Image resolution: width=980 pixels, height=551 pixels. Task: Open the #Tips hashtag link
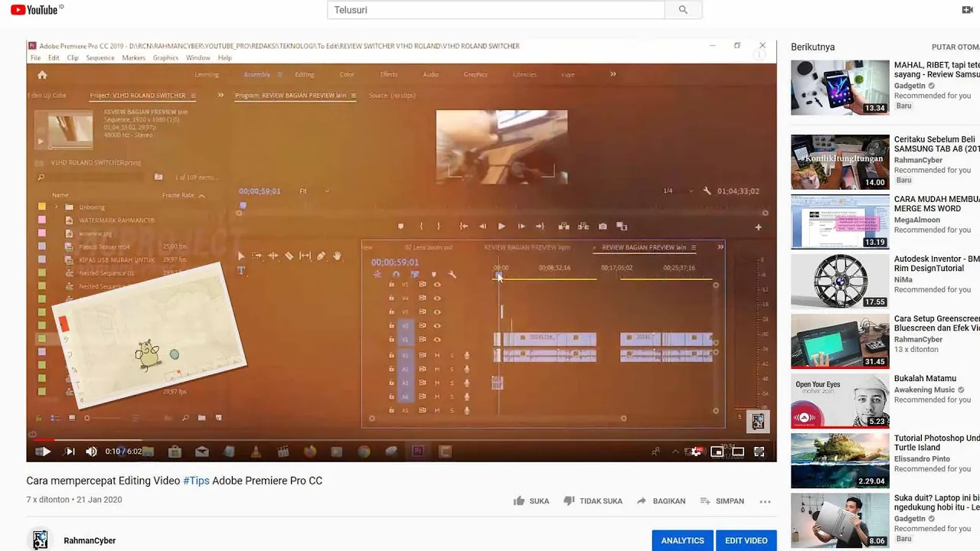click(196, 481)
